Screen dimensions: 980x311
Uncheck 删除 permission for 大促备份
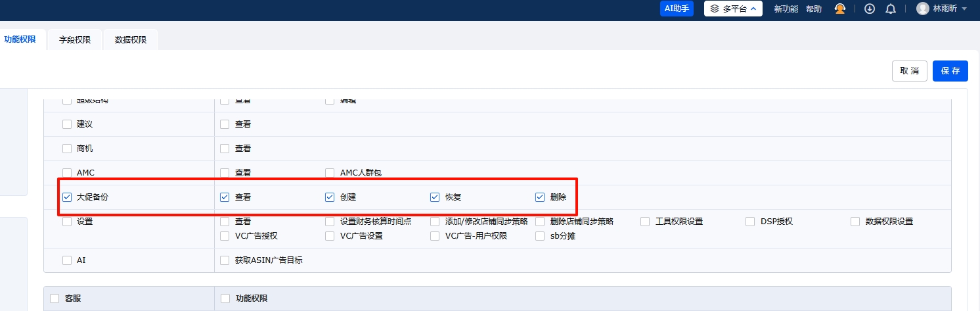540,197
